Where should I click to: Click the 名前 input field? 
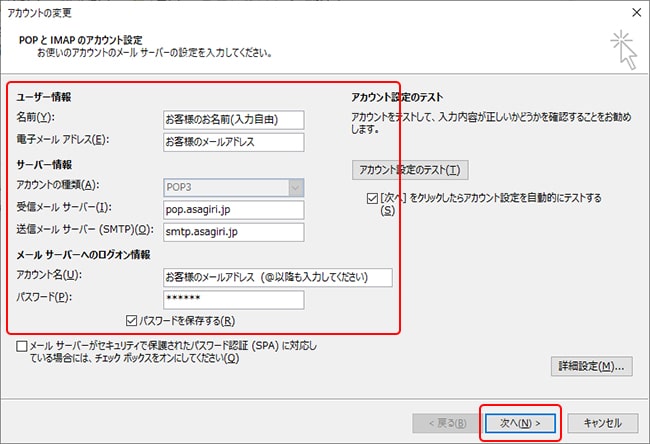click(x=233, y=120)
